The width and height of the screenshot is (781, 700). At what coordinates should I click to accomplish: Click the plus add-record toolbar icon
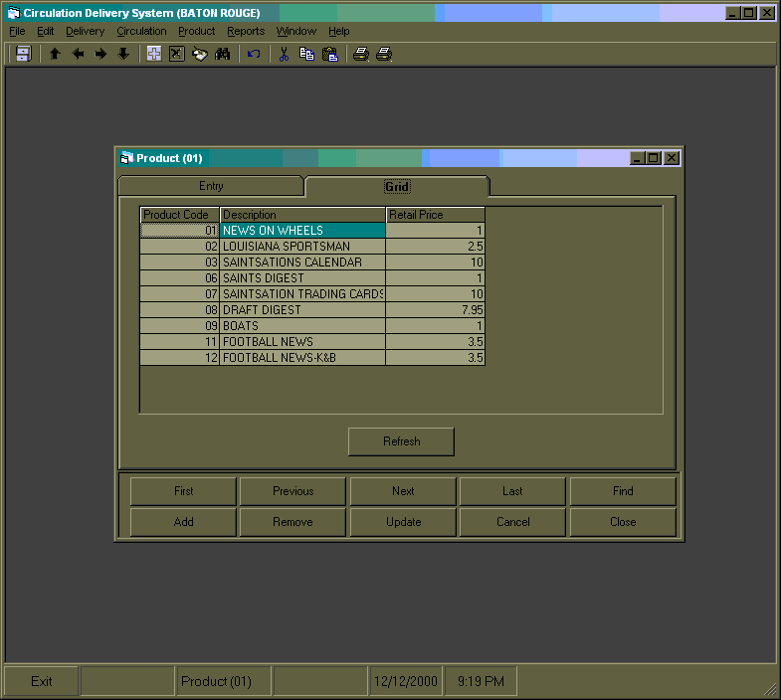point(154,54)
